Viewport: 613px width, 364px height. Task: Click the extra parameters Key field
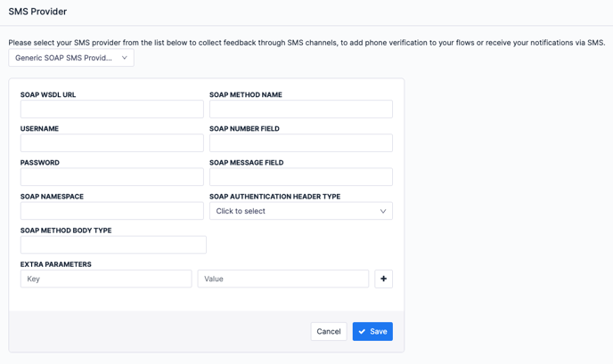pos(106,279)
